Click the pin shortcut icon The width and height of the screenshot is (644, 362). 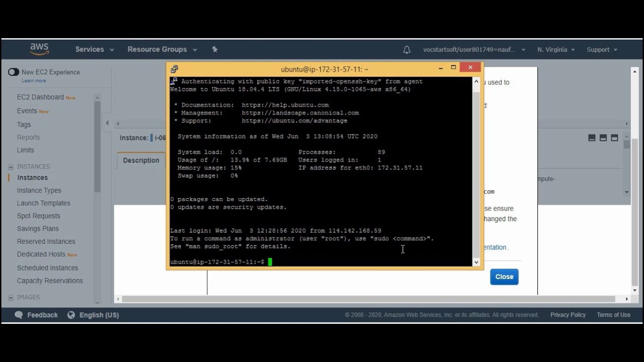pyautogui.click(x=215, y=49)
